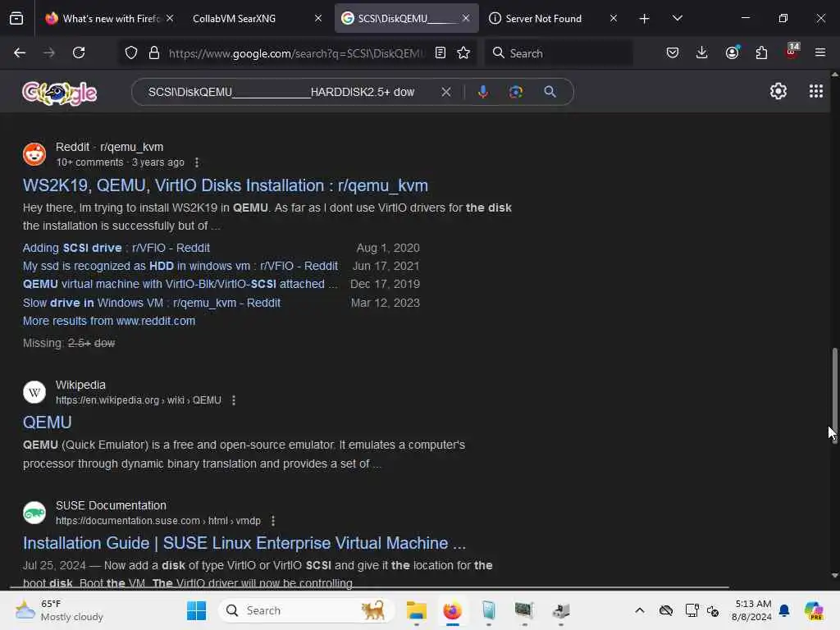Open uBlock extension with 14 badge
Screen dimensions: 840x630
pyautogui.click(x=792, y=52)
